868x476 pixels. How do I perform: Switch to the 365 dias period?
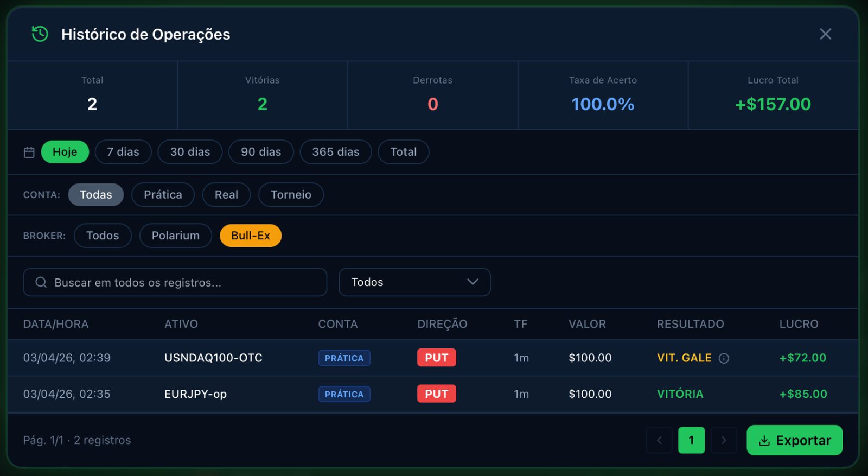[x=335, y=152]
